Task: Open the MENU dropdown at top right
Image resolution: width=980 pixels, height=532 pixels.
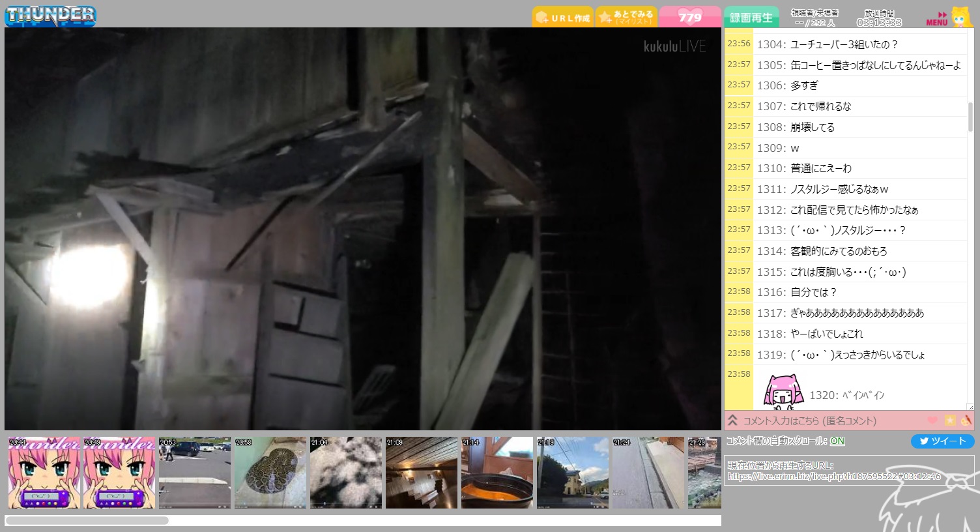Action: click(x=937, y=18)
